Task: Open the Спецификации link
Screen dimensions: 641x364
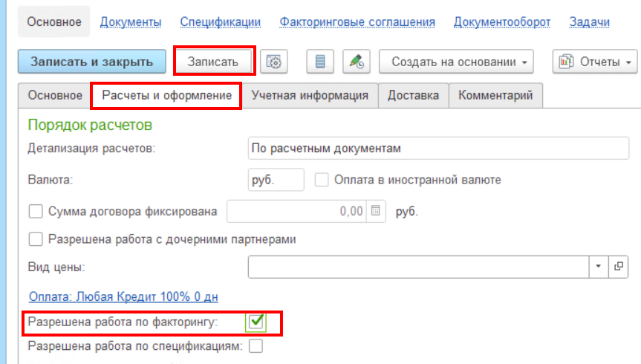Action: tap(221, 22)
